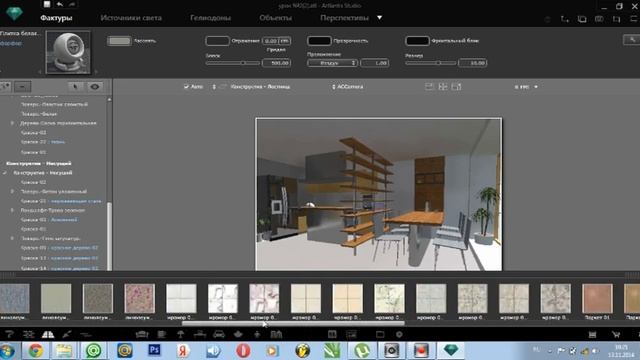Expand the Ландшафт-Трава зеленая item

click(x=12, y=210)
